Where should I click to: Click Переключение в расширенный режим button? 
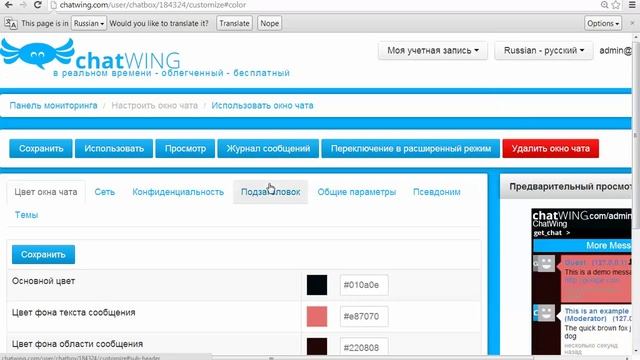(x=411, y=149)
